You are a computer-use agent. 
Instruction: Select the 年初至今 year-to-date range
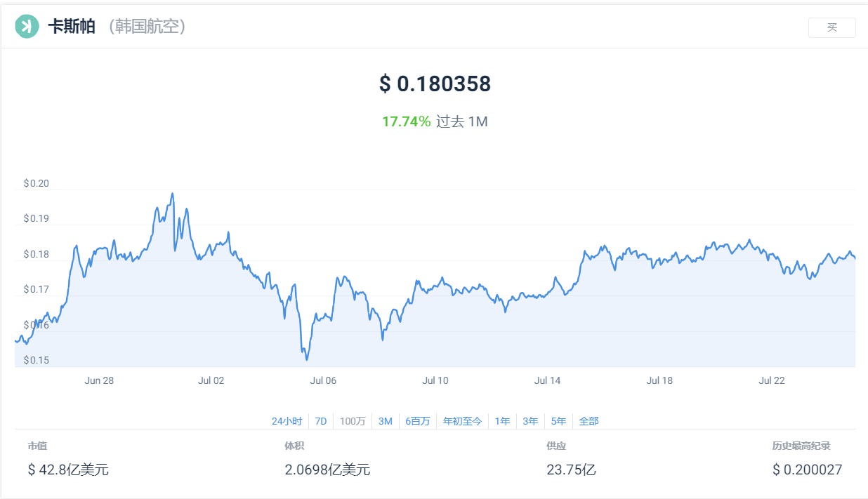pos(462,421)
